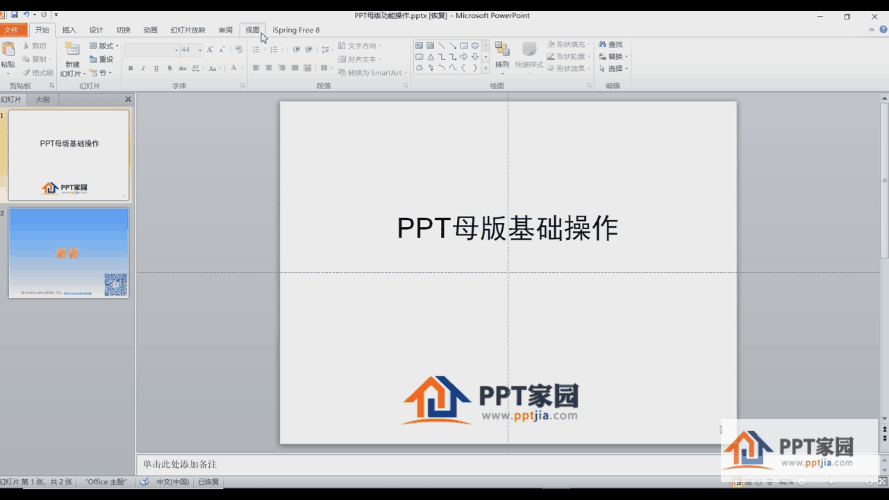The width and height of the screenshot is (889, 500).
Task: Align text left in paragraph group
Action: (256, 68)
